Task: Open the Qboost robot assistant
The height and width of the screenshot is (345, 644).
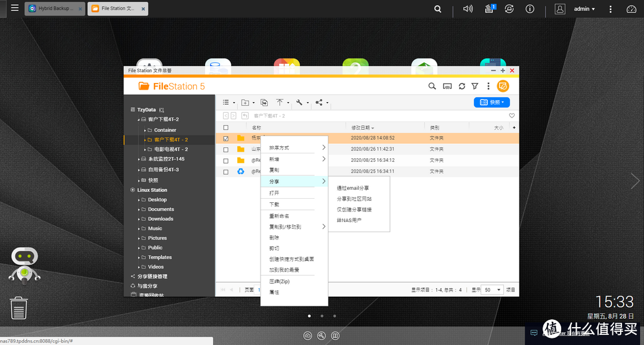Action: (24, 265)
